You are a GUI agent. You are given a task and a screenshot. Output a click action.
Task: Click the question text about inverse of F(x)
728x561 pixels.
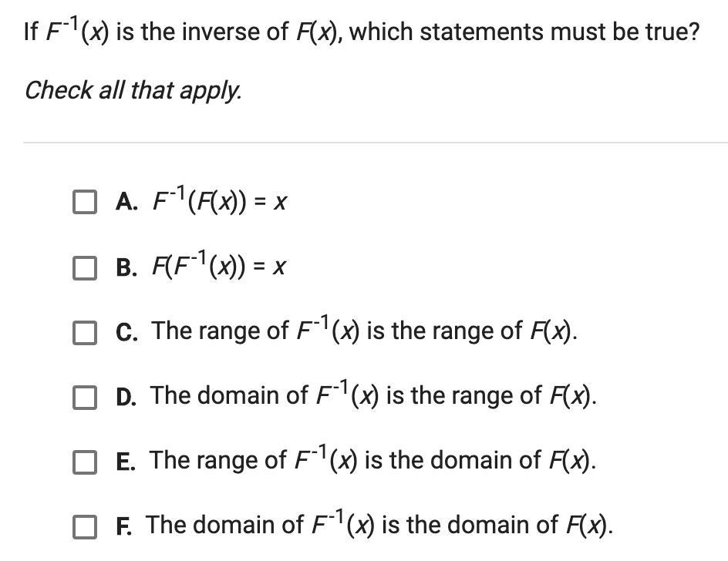(x=362, y=31)
